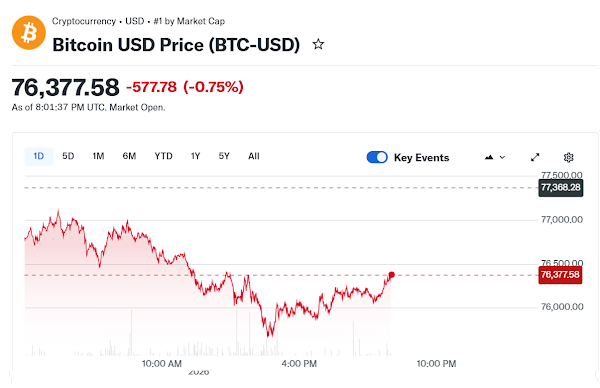
Task: Click the Key Events label
Action: point(421,158)
